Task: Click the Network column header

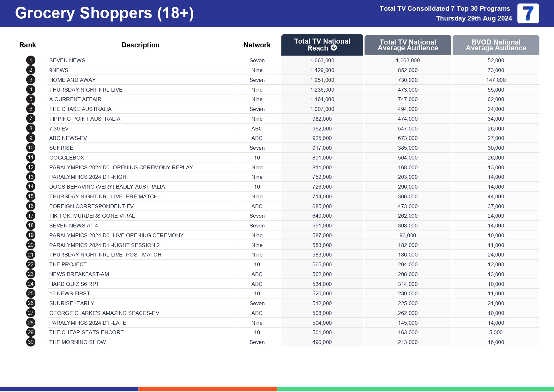Action: tap(257, 45)
